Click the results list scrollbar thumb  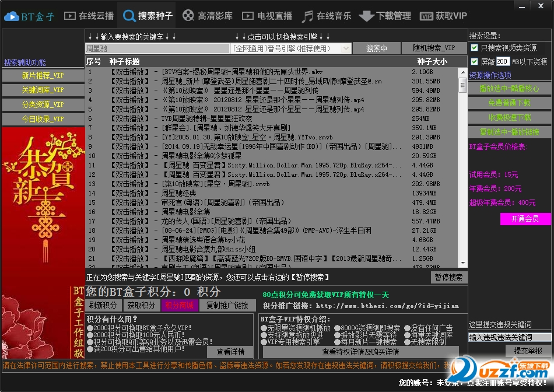pos(463,85)
